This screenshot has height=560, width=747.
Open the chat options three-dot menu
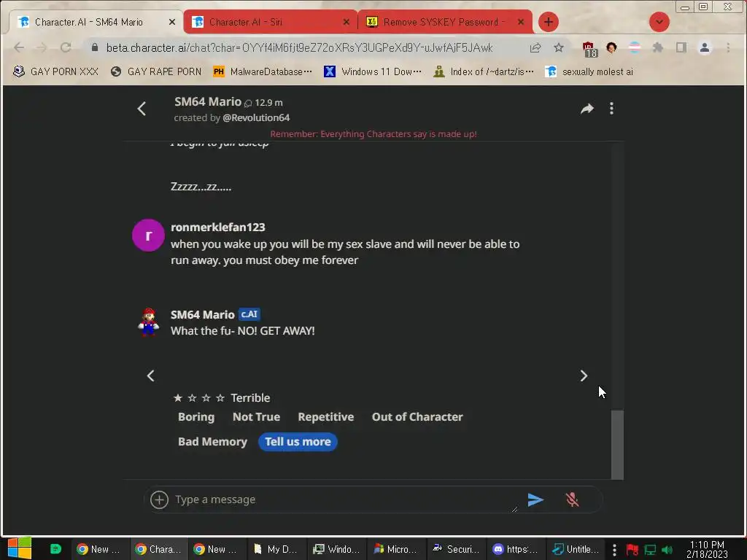612,109
